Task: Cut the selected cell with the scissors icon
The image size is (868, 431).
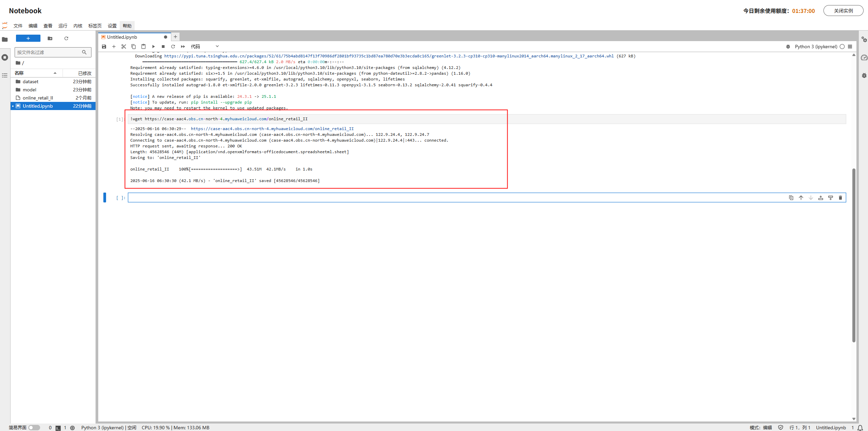Action: [x=124, y=47]
